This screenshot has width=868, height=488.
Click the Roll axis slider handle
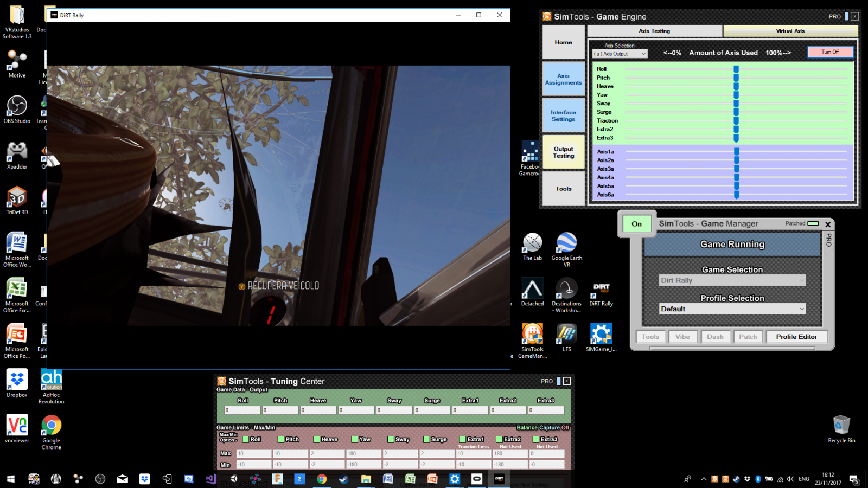pos(736,69)
